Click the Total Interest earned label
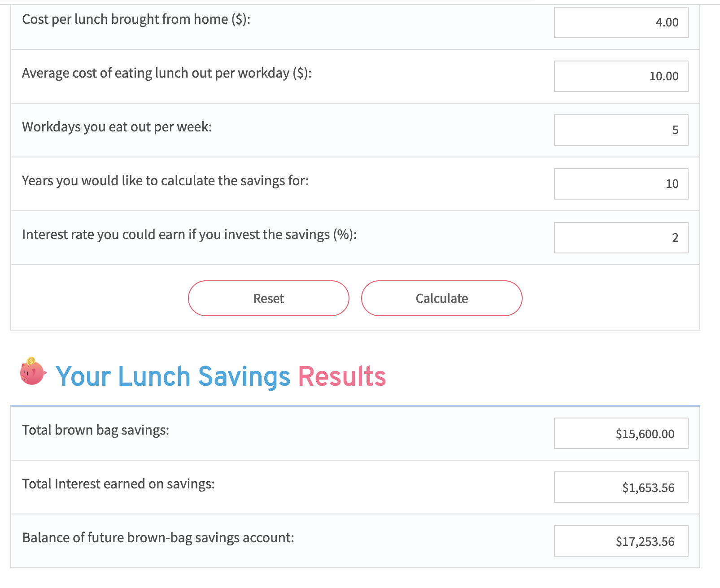720x588 pixels. coord(118,483)
